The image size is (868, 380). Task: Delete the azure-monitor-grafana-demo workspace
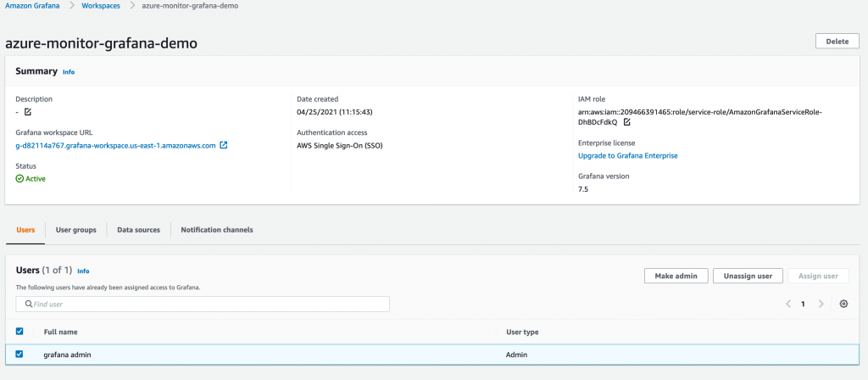pos(837,42)
